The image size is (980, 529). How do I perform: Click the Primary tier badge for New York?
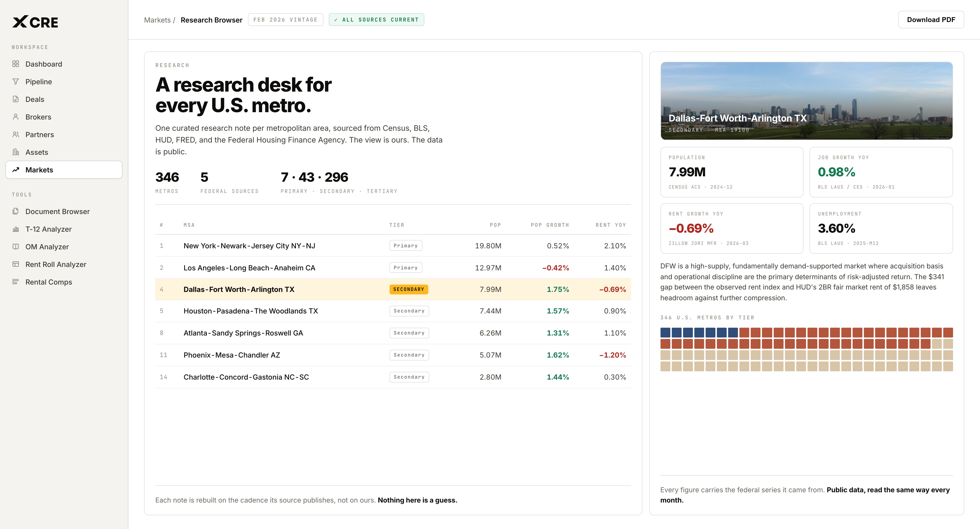click(x=405, y=246)
